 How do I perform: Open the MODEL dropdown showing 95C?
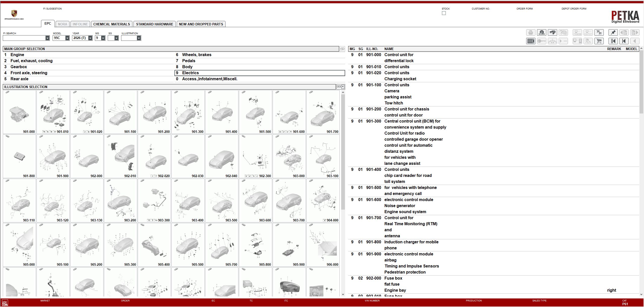pos(67,38)
